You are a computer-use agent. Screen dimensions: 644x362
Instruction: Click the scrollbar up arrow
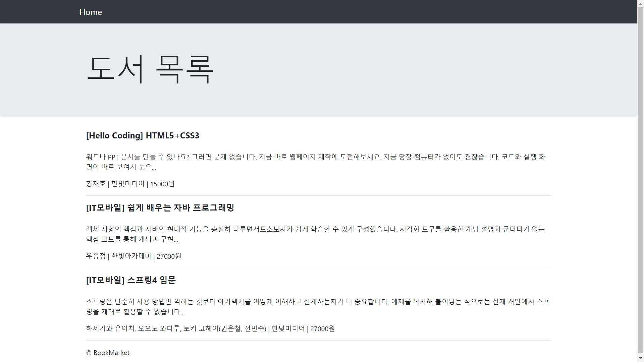click(x=640, y=3)
